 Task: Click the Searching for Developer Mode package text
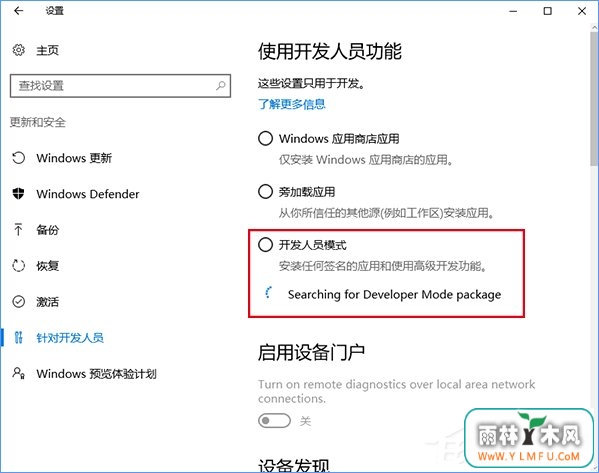(x=394, y=295)
